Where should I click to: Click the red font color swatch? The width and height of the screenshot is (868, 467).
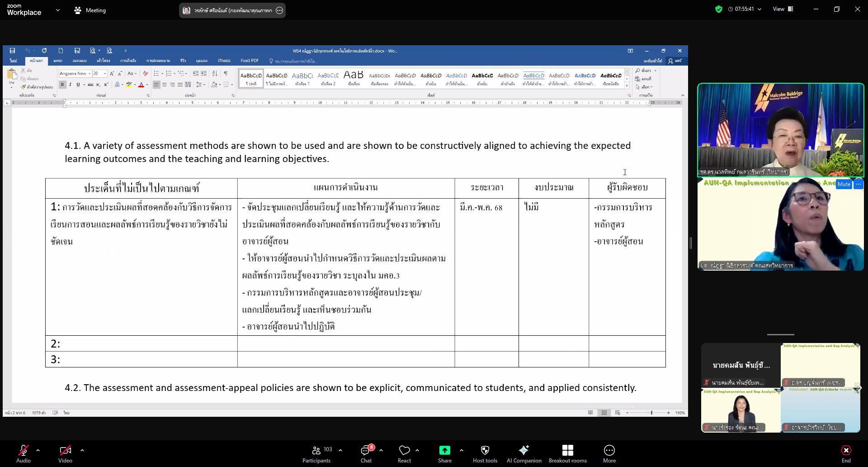click(x=141, y=85)
